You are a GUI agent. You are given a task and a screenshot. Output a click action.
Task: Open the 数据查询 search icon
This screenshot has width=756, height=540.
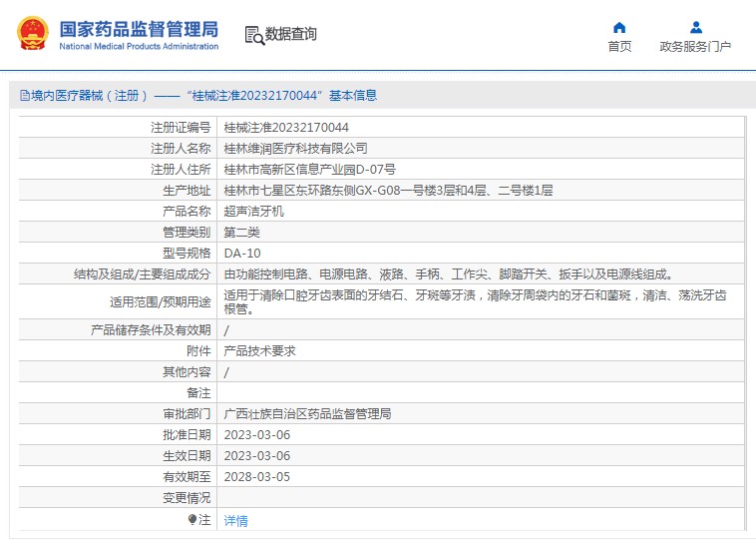(x=254, y=35)
